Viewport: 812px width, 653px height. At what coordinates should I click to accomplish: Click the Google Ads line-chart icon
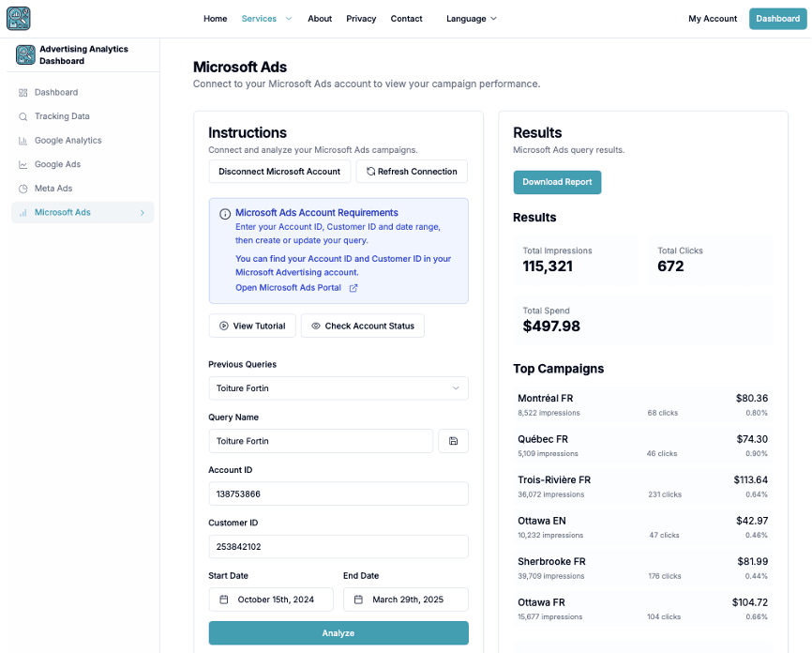coord(23,164)
